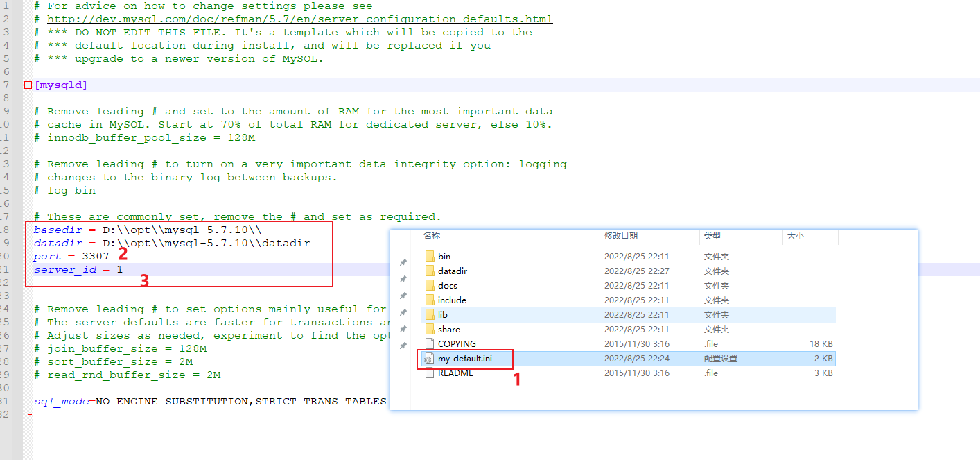This screenshot has height=460, width=980.
Task: Click the my-default.ini date 2022/8/25 22:24
Action: (637, 359)
